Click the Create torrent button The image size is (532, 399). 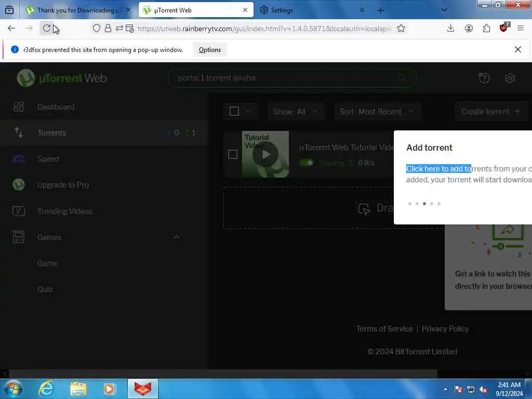click(x=491, y=112)
